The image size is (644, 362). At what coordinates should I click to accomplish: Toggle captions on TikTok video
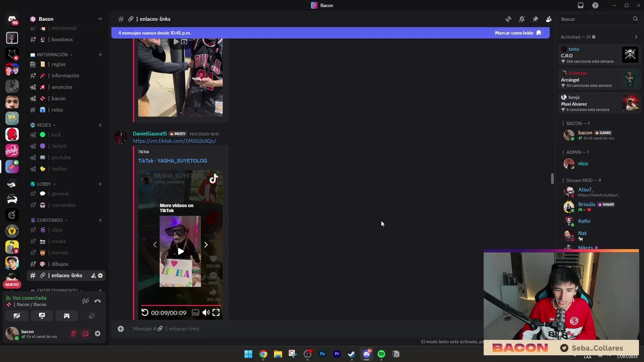[x=195, y=313]
